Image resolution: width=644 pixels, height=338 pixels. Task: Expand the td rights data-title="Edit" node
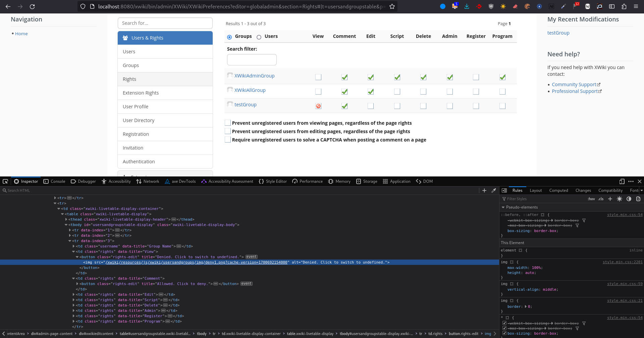(x=73, y=294)
